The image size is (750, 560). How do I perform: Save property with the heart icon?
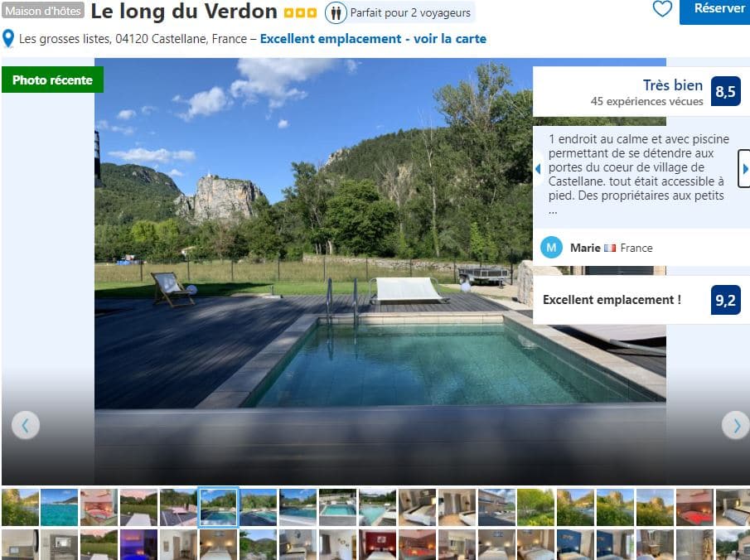(662, 8)
